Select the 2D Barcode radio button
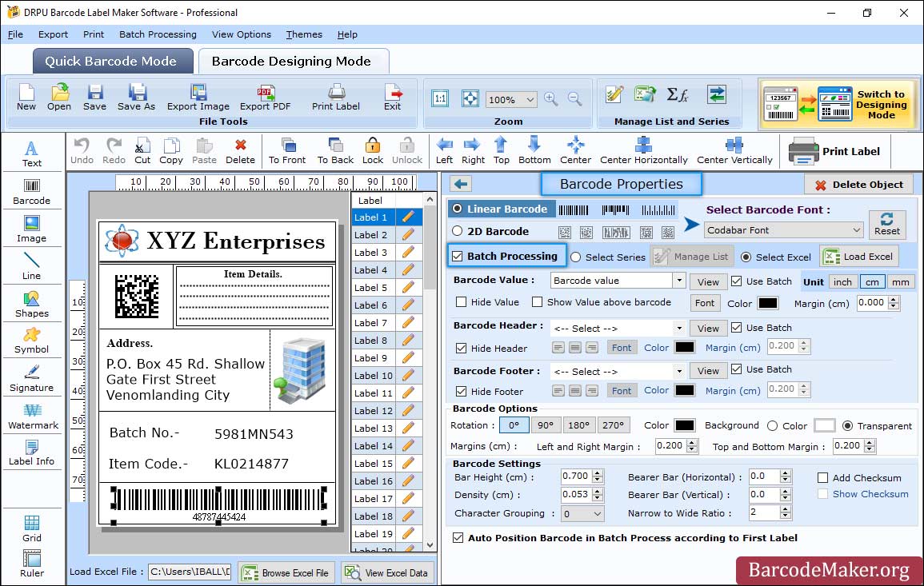Screen dimensions: 924x586 tap(458, 232)
